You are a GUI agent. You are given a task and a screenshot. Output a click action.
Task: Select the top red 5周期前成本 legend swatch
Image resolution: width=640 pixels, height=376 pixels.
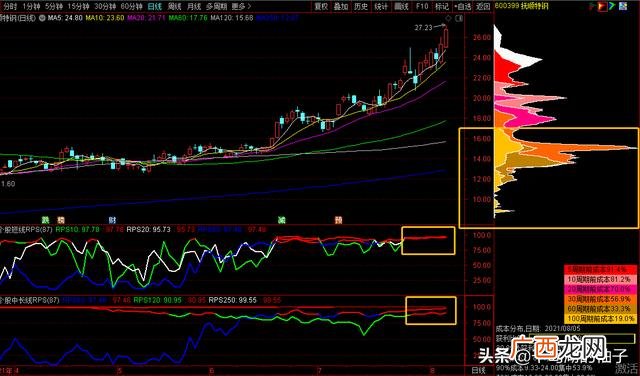pyautogui.click(x=600, y=270)
